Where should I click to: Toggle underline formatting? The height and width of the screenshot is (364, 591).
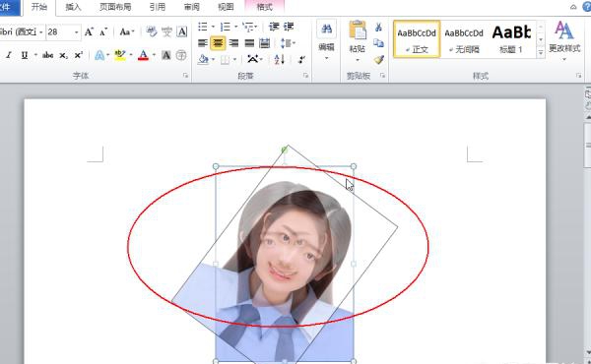(x=25, y=55)
